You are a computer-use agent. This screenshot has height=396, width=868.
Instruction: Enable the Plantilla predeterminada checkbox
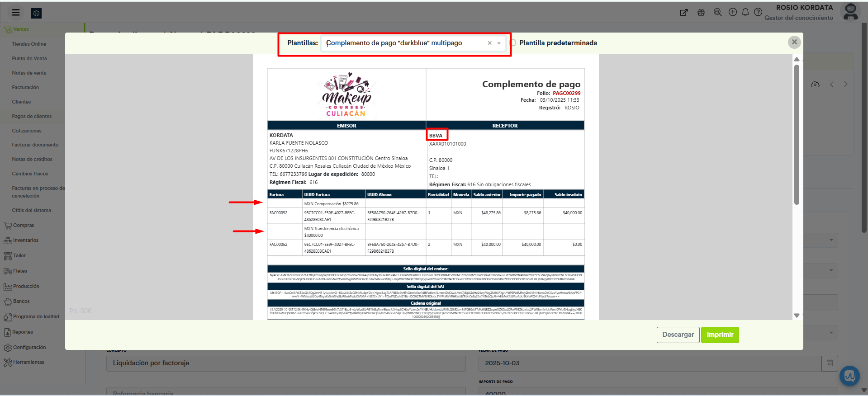click(513, 43)
